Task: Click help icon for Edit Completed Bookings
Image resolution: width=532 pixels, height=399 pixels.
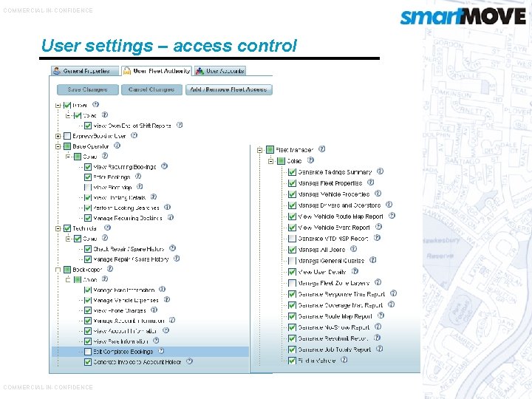Action: click(x=161, y=351)
